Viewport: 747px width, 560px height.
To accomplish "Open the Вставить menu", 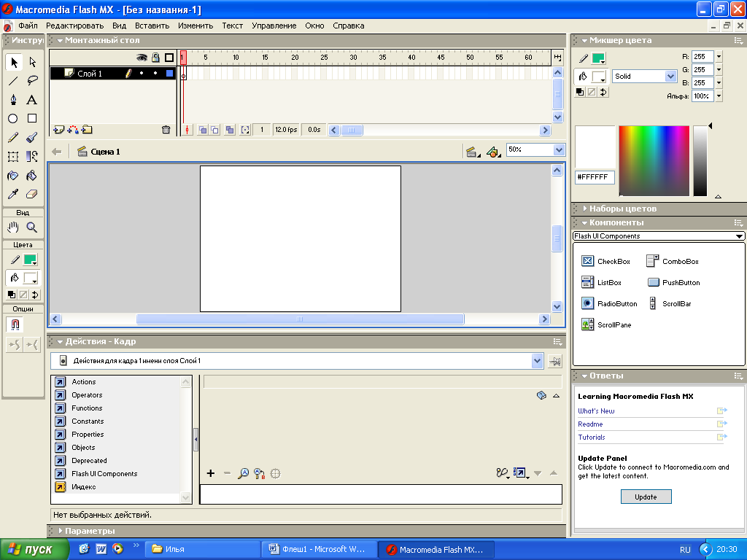I will click(x=152, y=26).
